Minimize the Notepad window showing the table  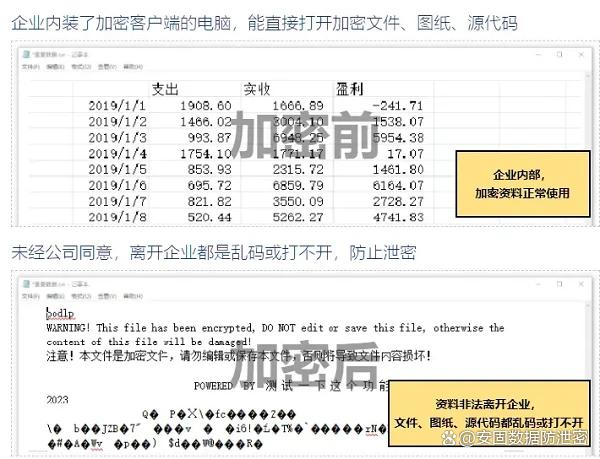pos(538,55)
